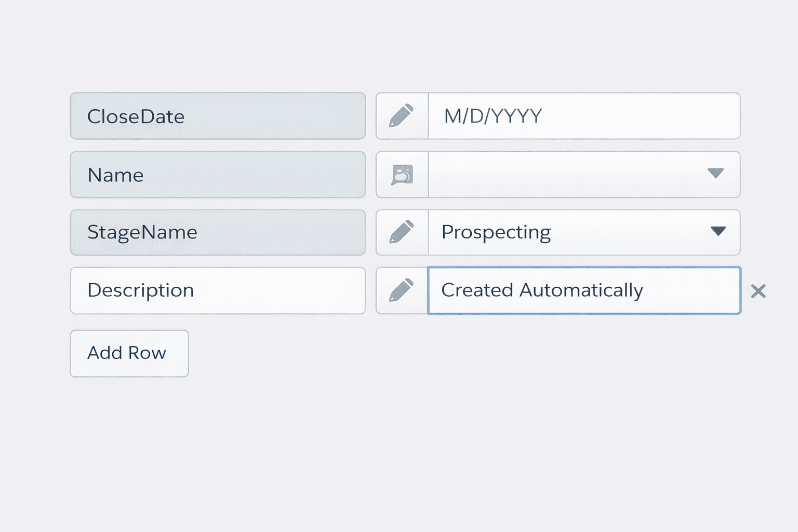This screenshot has width=798, height=532.
Task: Open the Prospecting stage dropdown arrow
Action: (x=718, y=231)
